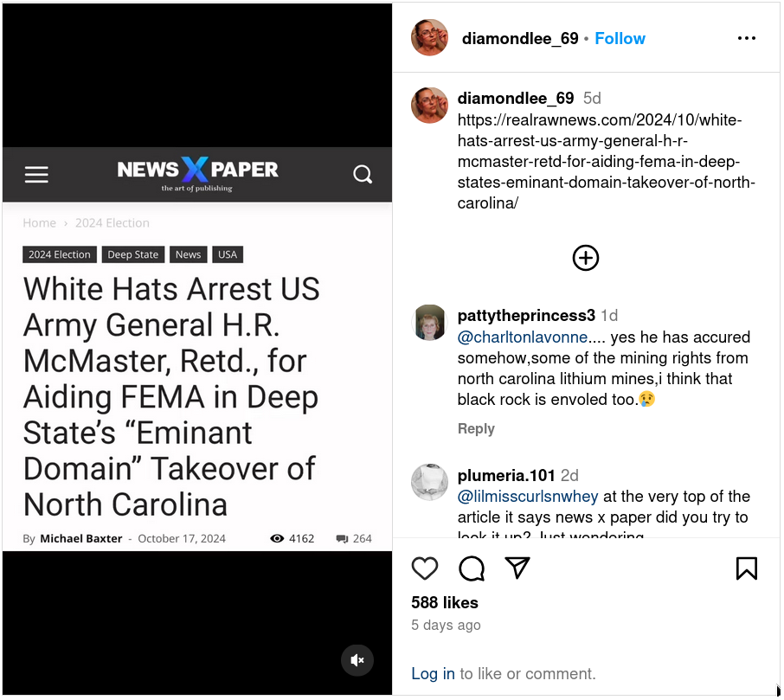The image size is (784, 700).
Task: Open comments with the speech bubble icon
Action: [472, 568]
